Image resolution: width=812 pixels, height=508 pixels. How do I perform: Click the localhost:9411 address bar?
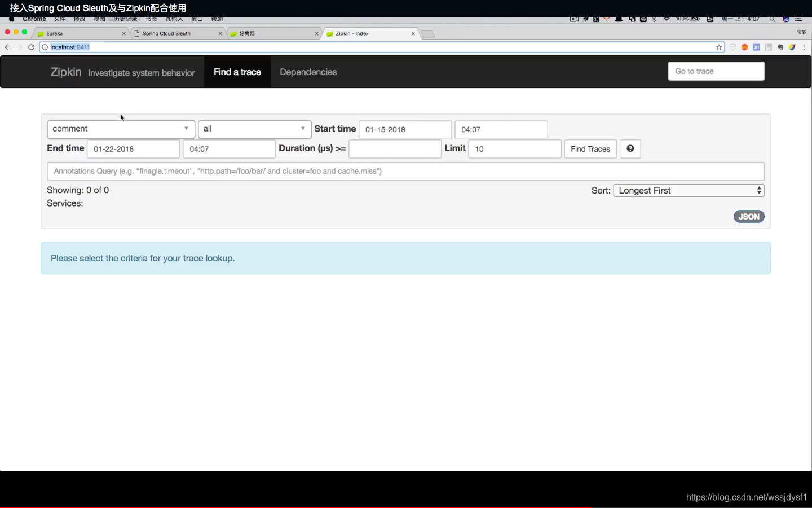coord(382,47)
